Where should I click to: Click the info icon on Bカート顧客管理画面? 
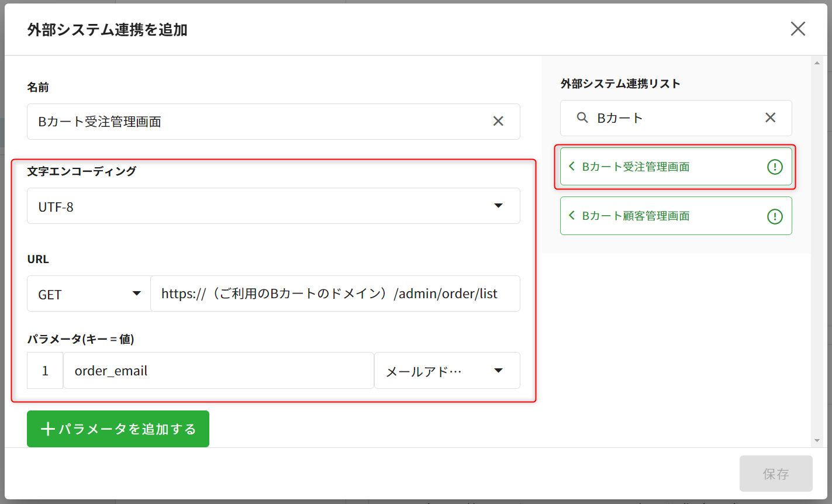pos(774,216)
